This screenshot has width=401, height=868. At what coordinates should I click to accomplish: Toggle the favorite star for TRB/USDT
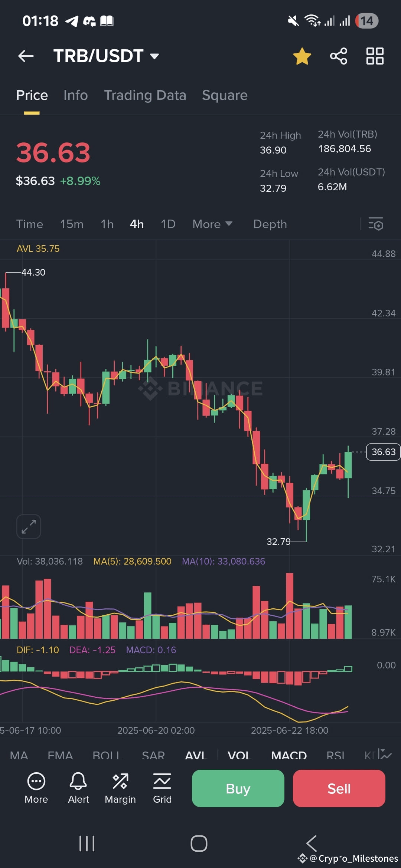tap(302, 56)
